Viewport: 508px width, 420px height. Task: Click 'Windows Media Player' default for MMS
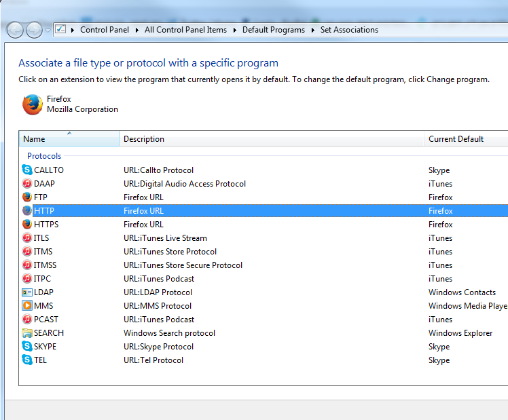click(x=468, y=306)
